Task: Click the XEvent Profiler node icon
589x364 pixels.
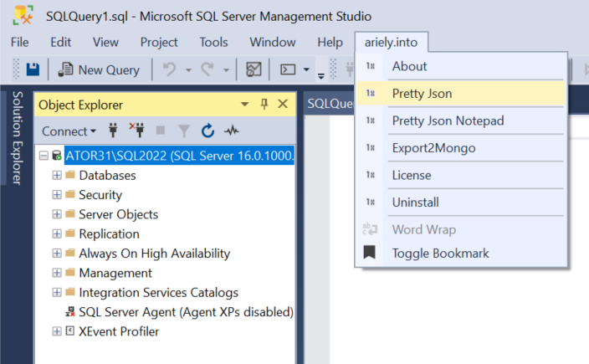Action: click(70, 331)
